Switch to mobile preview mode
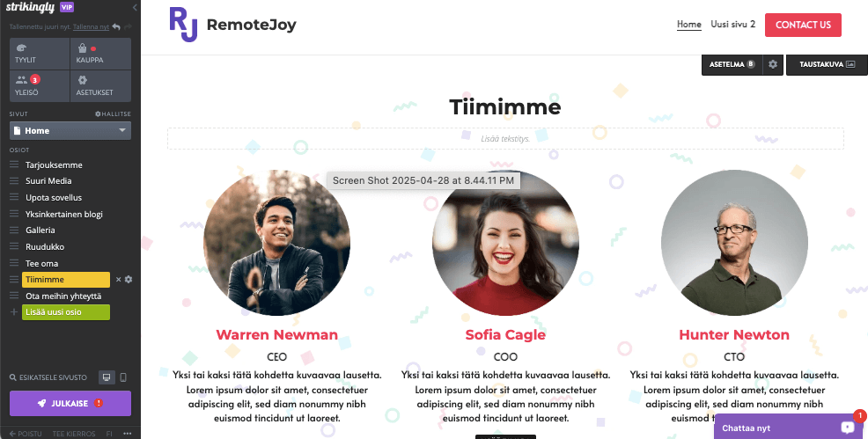Viewport: 868px width, 439px height. point(123,377)
